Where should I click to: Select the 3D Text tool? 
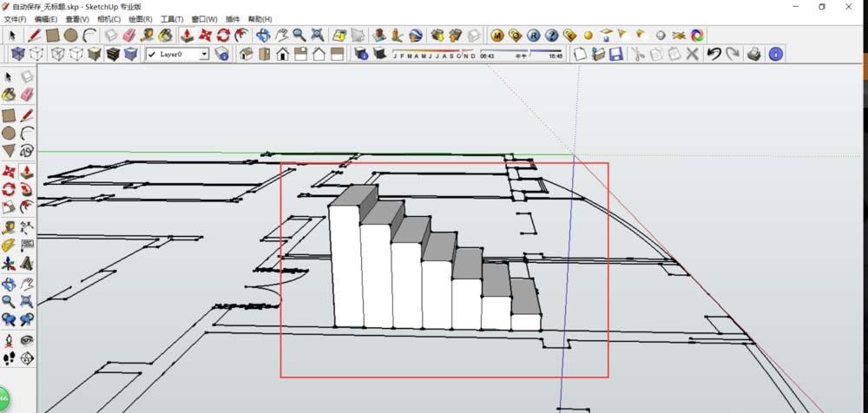27,264
